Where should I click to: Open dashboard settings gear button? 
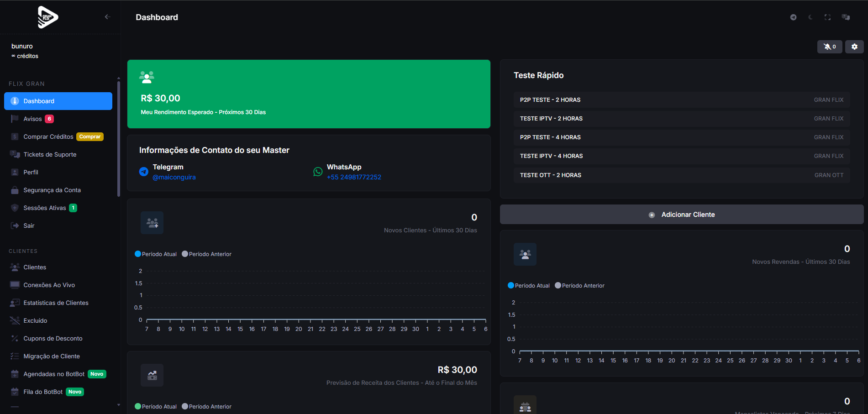pos(854,47)
